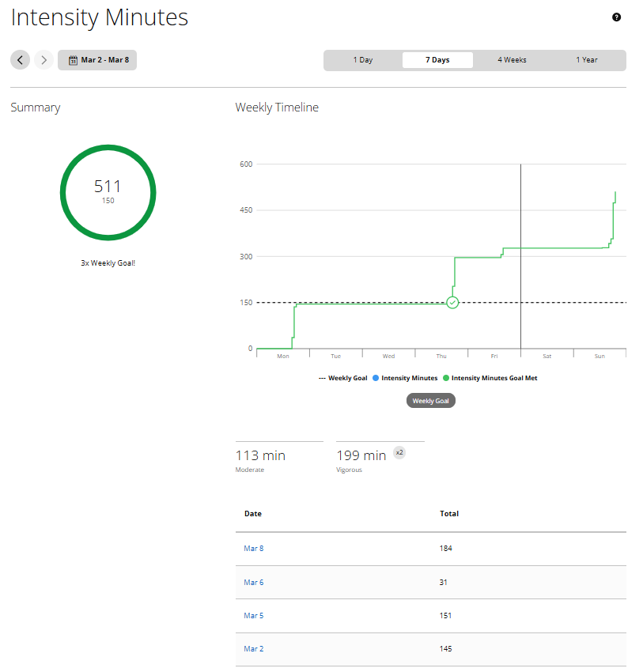Switch to 4 Weeks view
This screenshot has height=672, width=643.
512,60
